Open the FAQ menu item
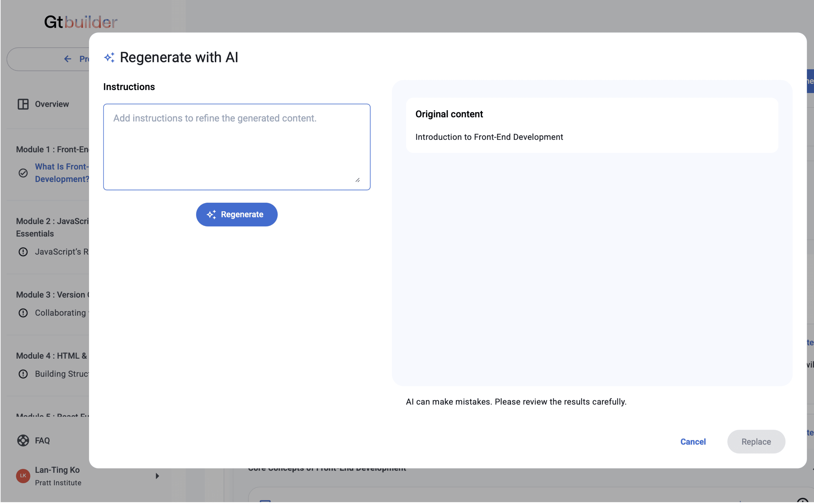Image resolution: width=814 pixels, height=504 pixels. (42, 440)
